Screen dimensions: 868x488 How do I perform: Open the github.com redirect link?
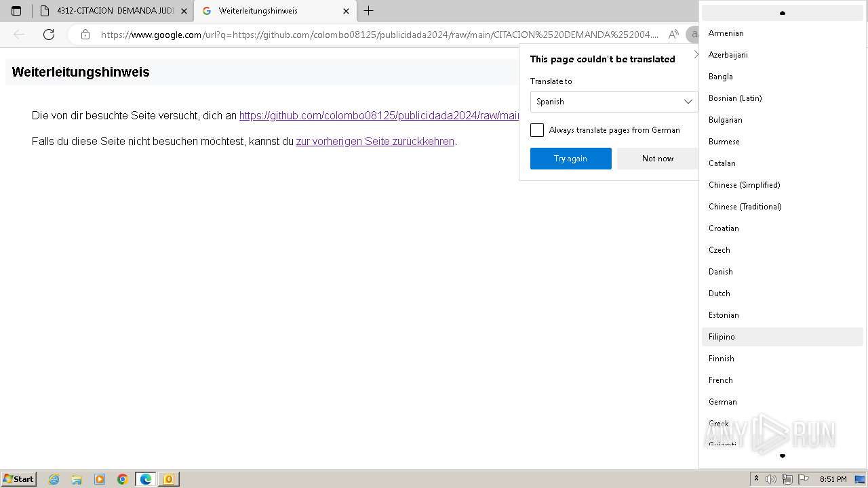point(379,115)
